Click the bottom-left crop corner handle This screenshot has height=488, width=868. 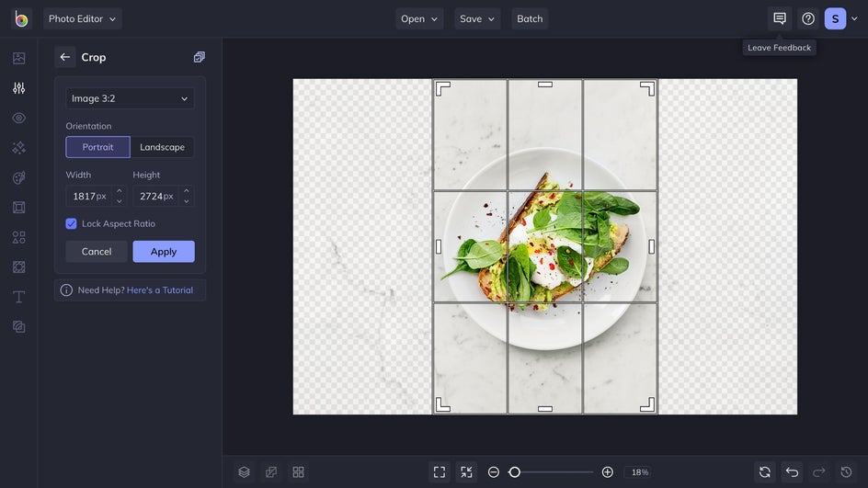coord(443,404)
